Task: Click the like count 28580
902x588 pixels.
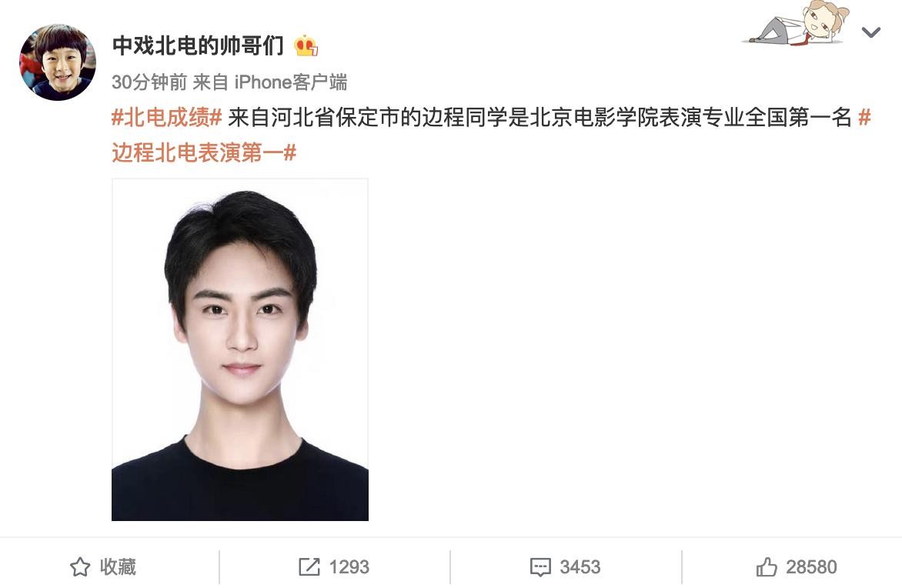Action: coord(811,567)
